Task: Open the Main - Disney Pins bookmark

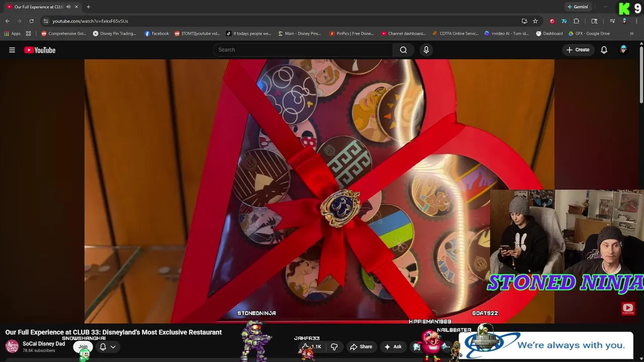Action: [x=299, y=34]
